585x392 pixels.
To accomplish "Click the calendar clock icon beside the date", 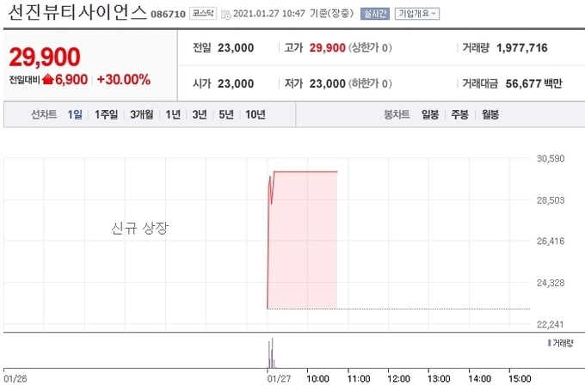I will (225, 15).
